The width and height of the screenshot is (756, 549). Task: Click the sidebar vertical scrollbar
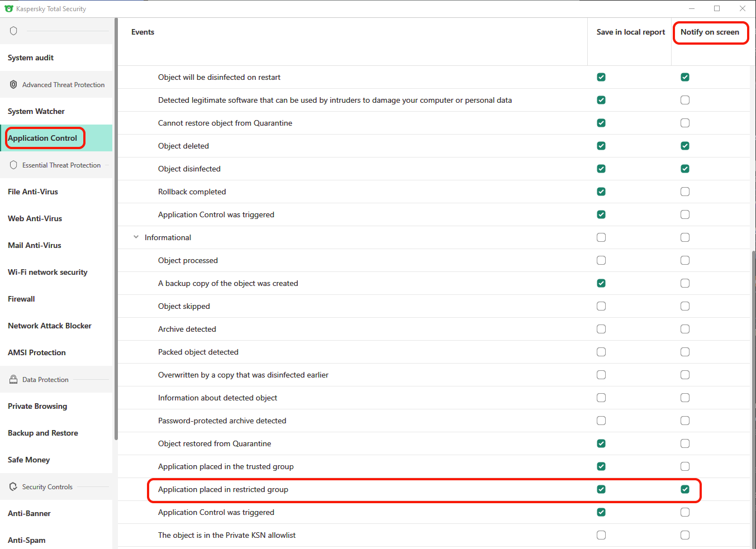coord(116,223)
